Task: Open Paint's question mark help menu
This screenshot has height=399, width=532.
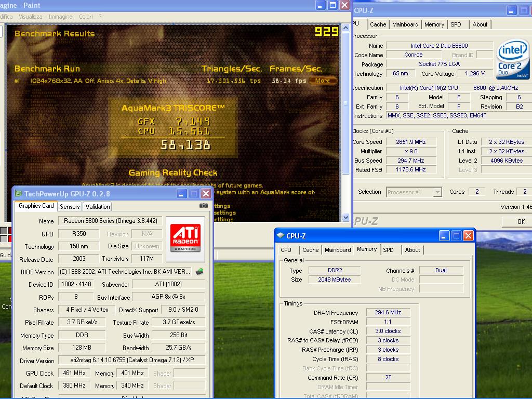Action: click(x=100, y=17)
